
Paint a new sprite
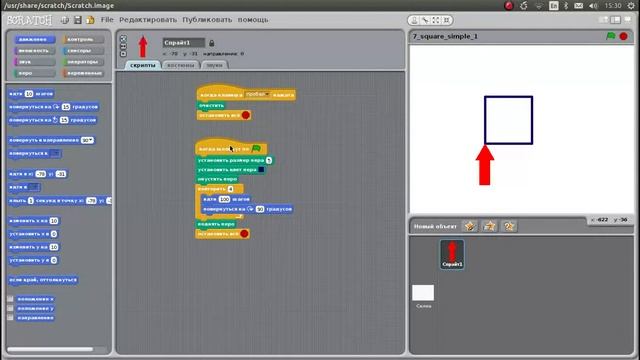pos(470,226)
